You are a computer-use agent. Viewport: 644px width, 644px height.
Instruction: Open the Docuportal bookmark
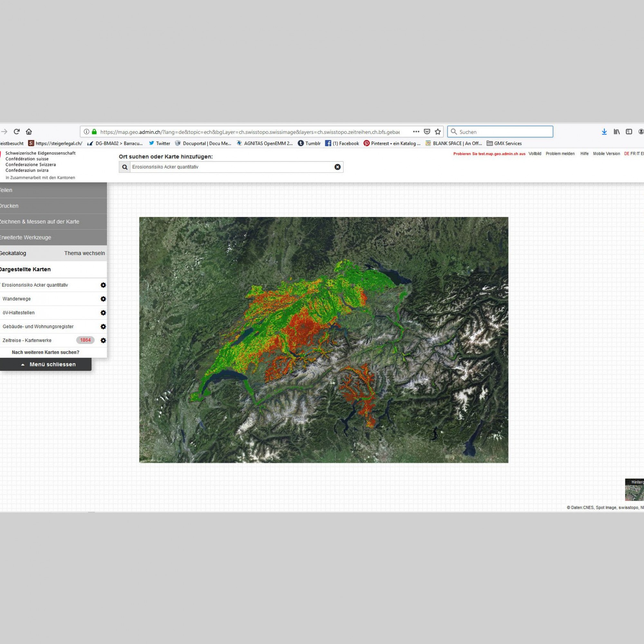pos(203,143)
